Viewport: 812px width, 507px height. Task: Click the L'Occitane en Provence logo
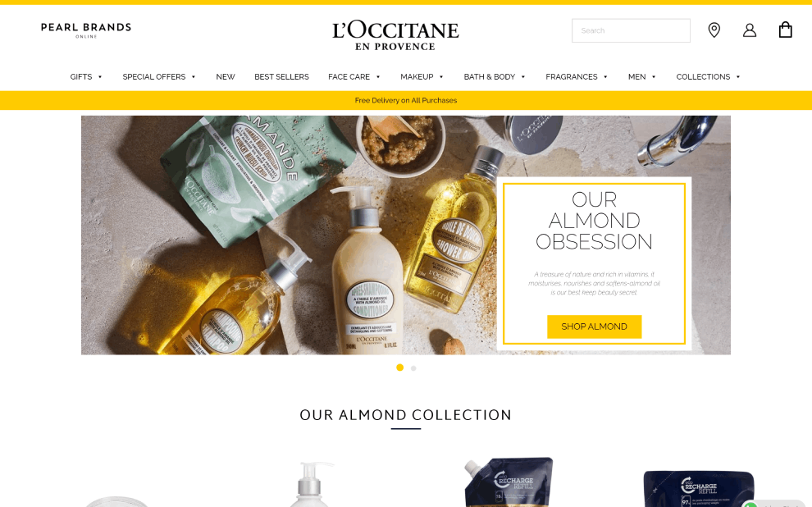[395, 35]
